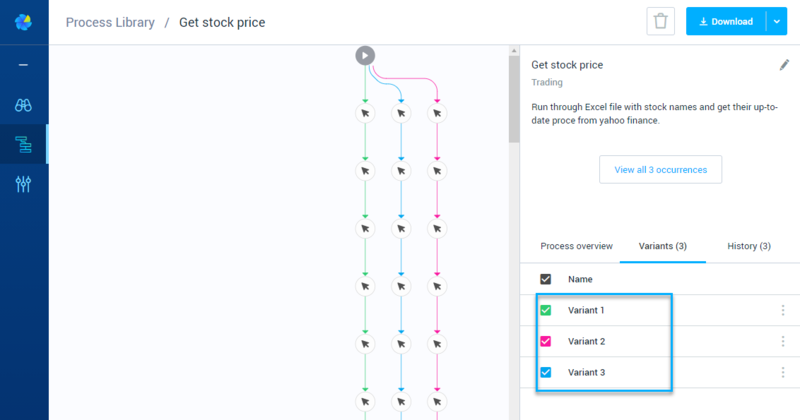Image resolution: width=800 pixels, height=420 pixels.
Task: Select the process library icon in sidebar
Action: [x=23, y=144]
